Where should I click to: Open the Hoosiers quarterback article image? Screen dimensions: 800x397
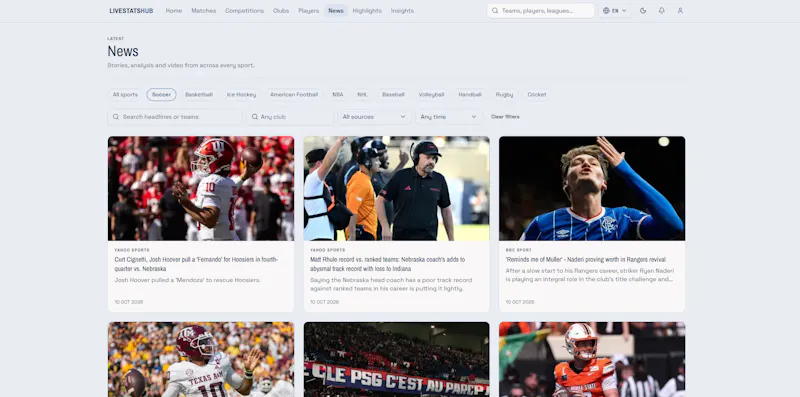click(x=201, y=188)
